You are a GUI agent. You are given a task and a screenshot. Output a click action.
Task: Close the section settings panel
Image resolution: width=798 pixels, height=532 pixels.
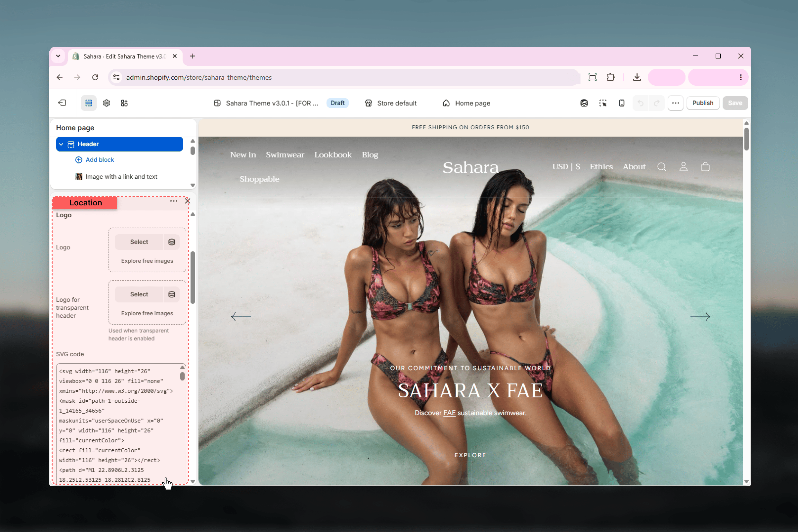(188, 201)
